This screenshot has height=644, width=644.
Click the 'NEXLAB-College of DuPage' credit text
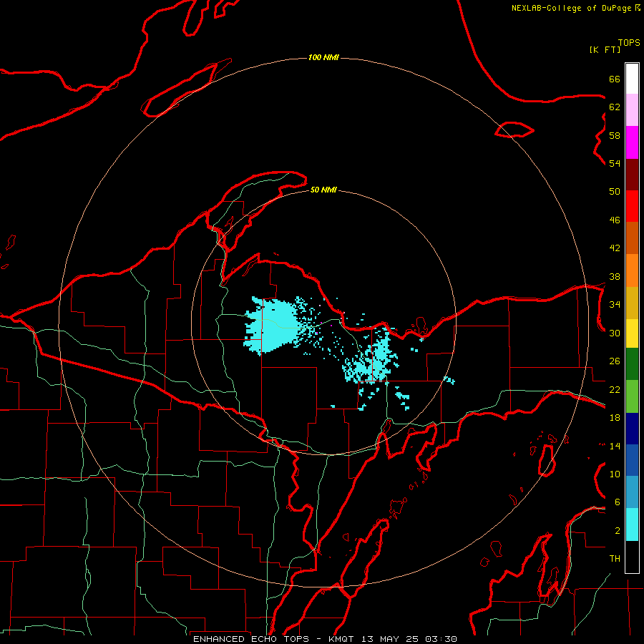coord(571,8)
